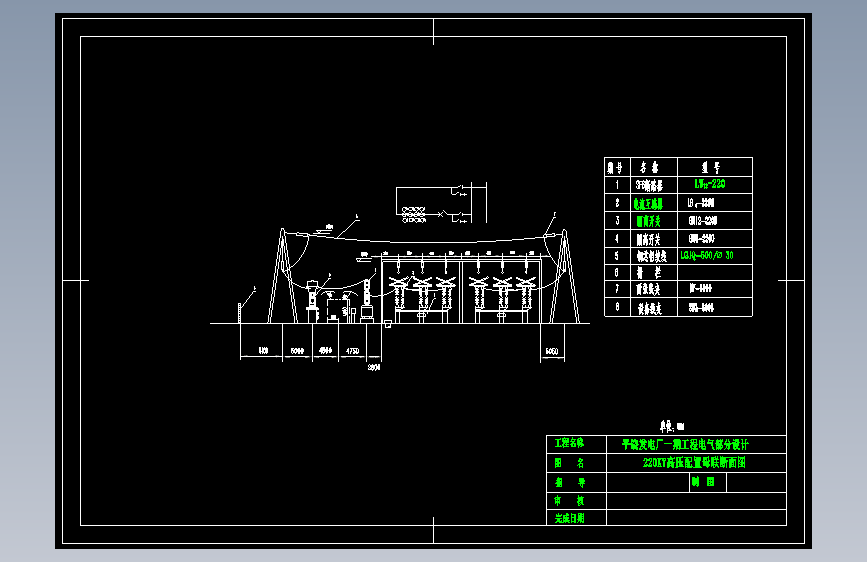
Task: Select the 完成日期 label in the title block
Action: [569, 518]
